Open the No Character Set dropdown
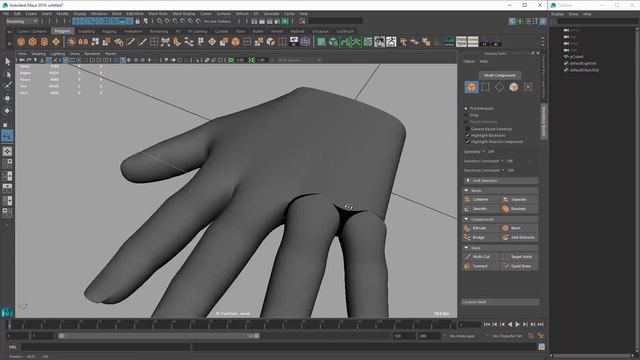Screen dimensions: 640x360 click(x=507, y=336)
